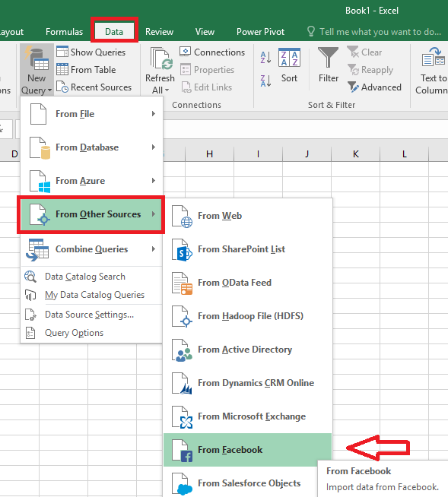Click the From Azure Windows icon
The width and height of the screenshot is (448, 497).
tap(40, 182)
